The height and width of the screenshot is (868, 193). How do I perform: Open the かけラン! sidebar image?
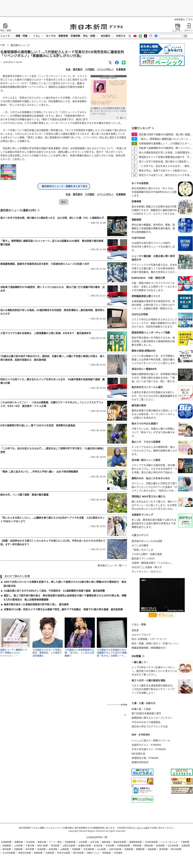185,521
